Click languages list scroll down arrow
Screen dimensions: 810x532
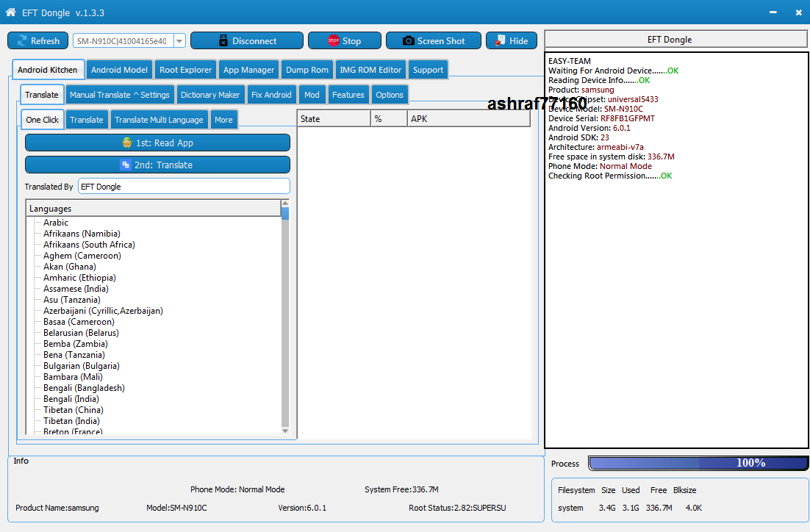point(285,431)
